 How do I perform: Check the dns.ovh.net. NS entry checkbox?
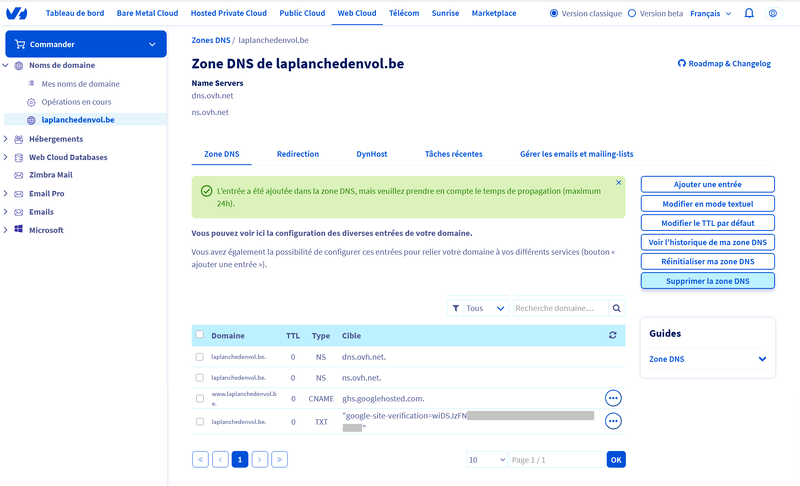tap(199, 357)
